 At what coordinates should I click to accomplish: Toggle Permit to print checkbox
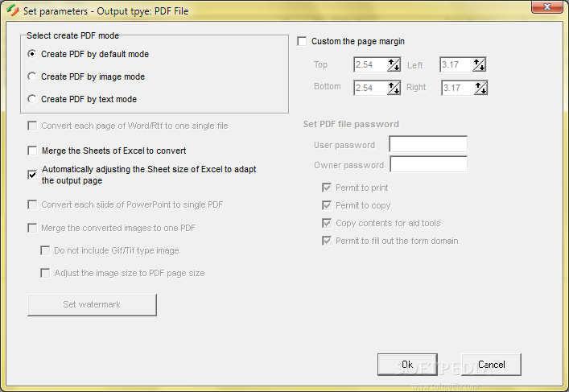click(327, 188)
